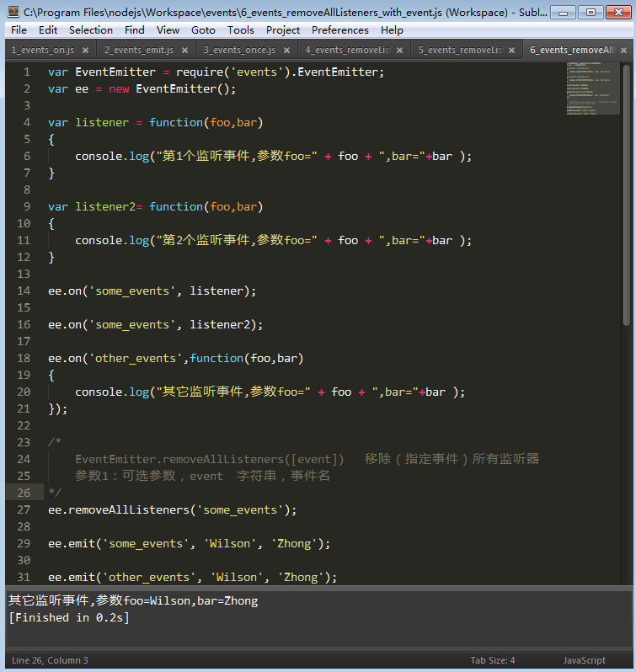Click the comment line 参数1：可选参数

coord(202,476)
